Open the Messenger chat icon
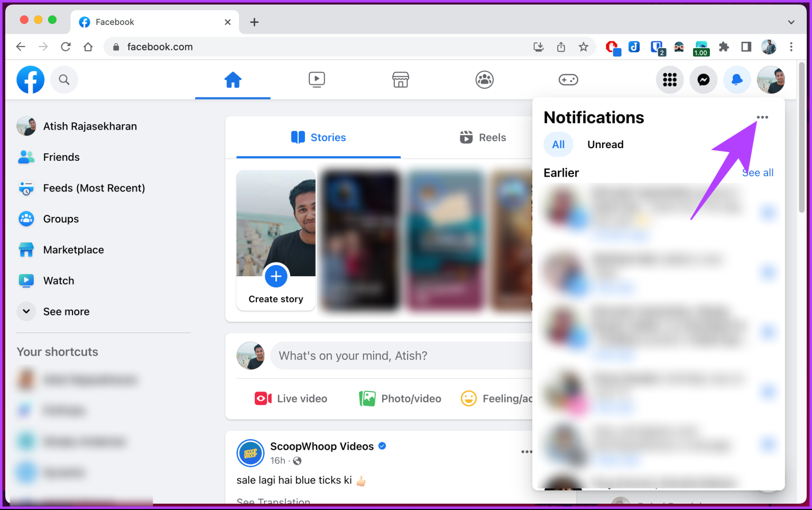This screenshot has width=812, height=510. pyautogui.click(x=703, y=79)
